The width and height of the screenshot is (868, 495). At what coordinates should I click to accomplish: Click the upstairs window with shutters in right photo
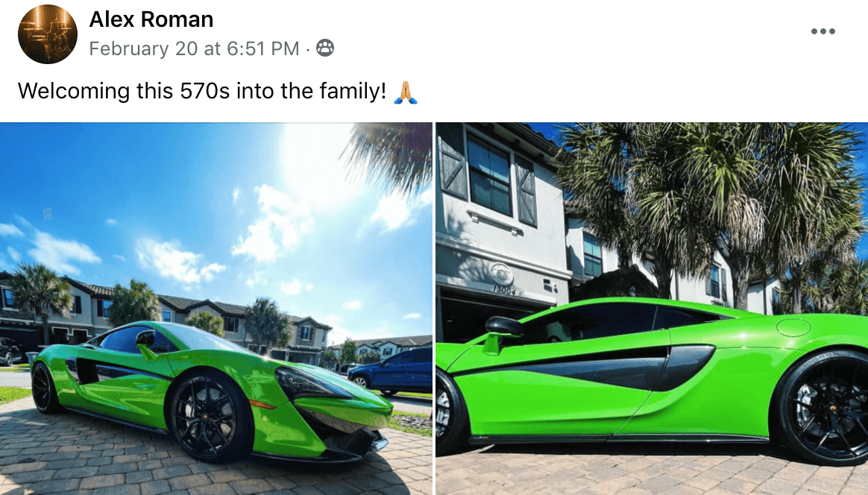[488, 174]
